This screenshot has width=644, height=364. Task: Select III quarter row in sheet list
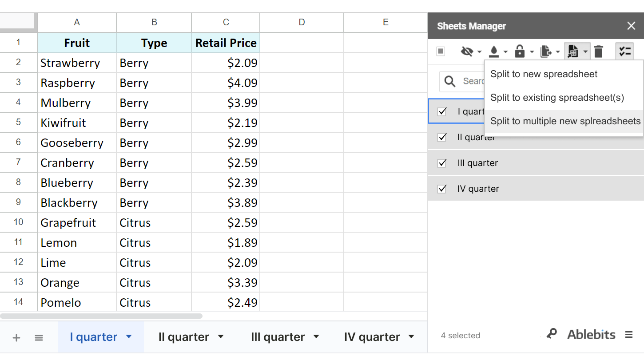pyautogui.click(x=536, y=163)
